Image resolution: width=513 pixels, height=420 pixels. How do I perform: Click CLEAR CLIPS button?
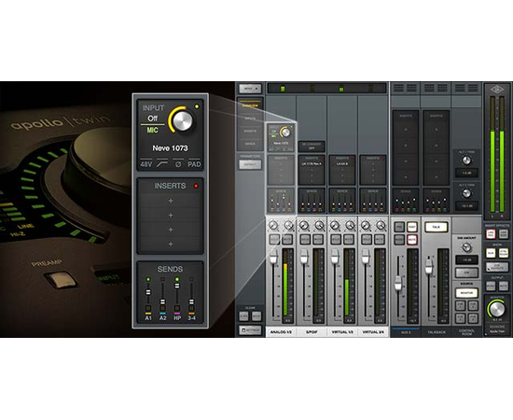243,316
